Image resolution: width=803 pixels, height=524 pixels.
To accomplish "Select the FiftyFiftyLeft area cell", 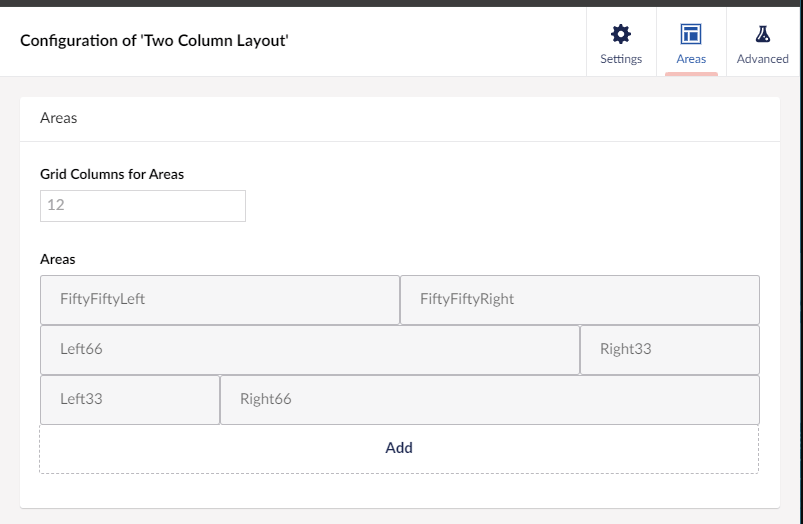I will coord(220,299).
